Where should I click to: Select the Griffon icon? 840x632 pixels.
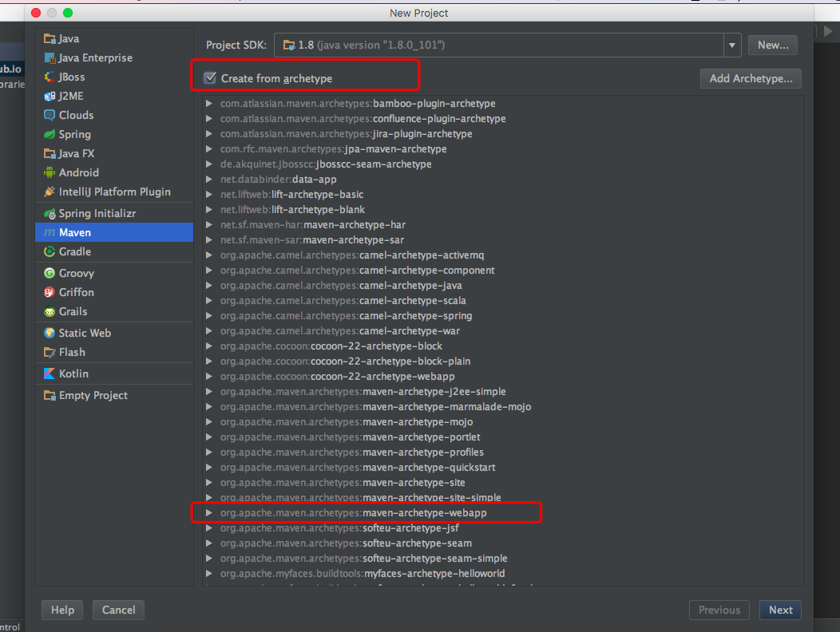tap(50, 292)
